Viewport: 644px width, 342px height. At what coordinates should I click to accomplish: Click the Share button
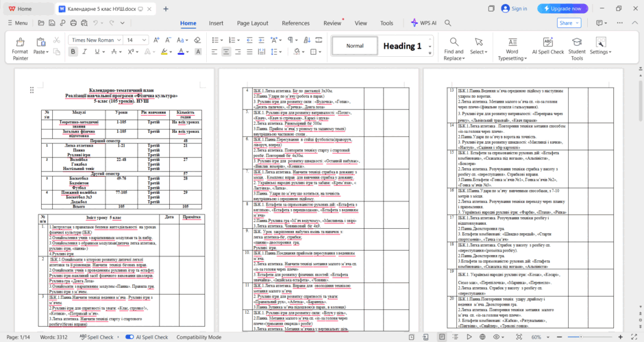click(x=569, y=23)
